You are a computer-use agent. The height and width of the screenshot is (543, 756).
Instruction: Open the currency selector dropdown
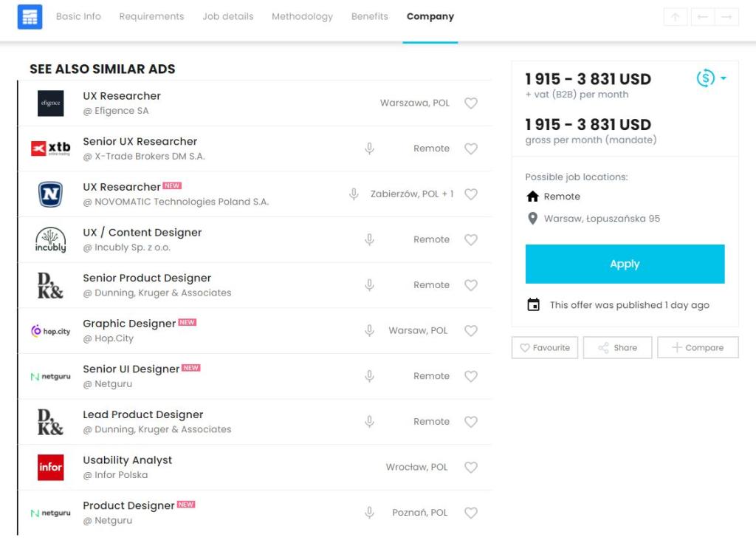[x=711, y=78]
